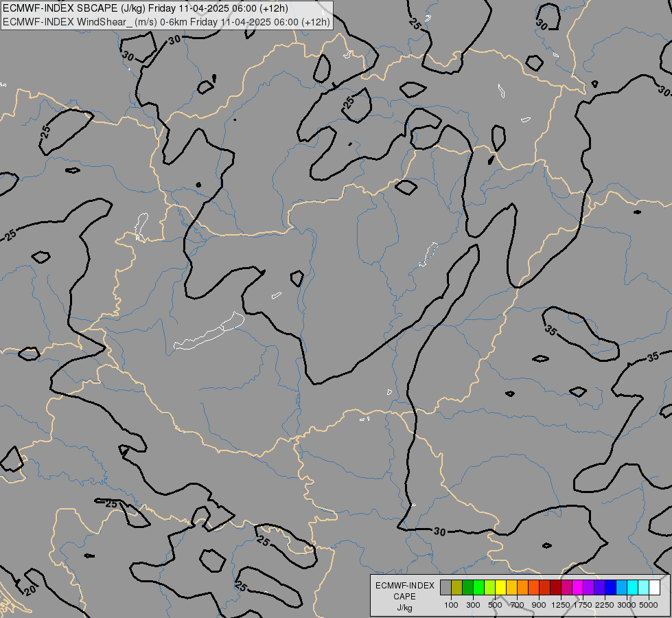Click the gray CAPE legend swatch

coord(445,587)
